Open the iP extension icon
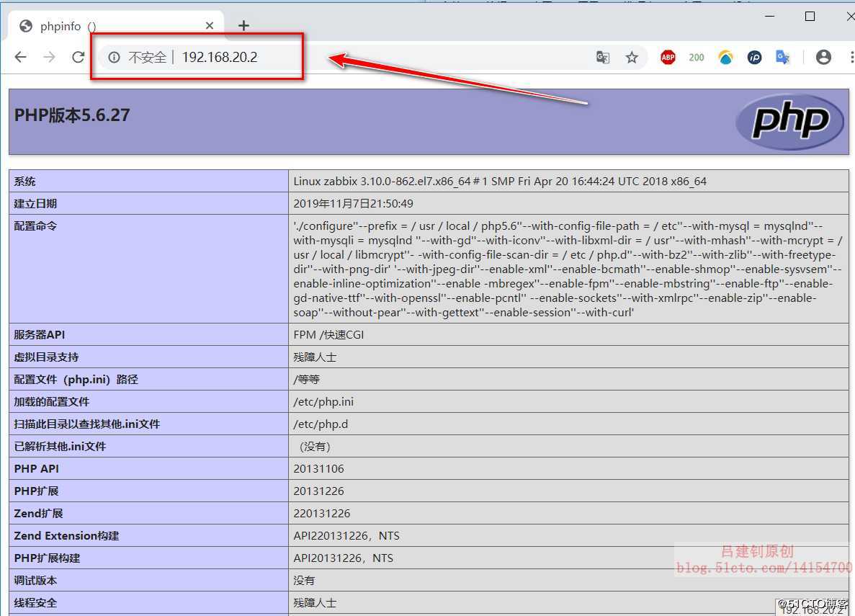 tap(755, 58)
